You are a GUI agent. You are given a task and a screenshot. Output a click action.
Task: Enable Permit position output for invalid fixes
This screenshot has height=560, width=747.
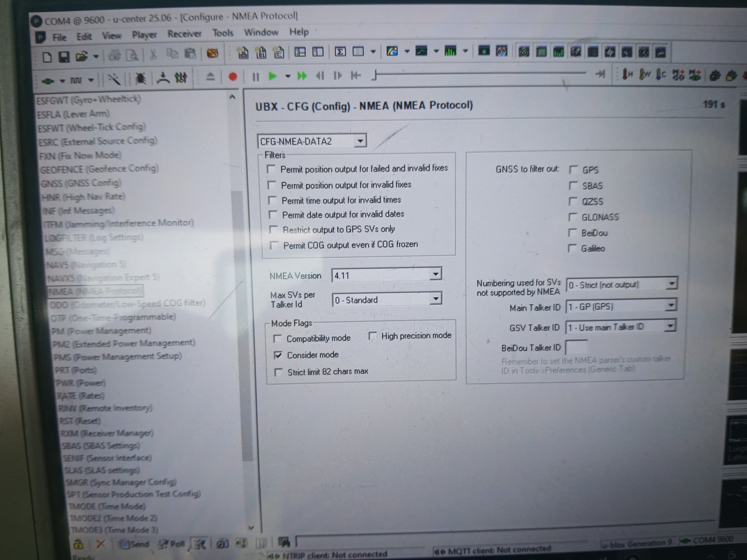click(272, 185)
